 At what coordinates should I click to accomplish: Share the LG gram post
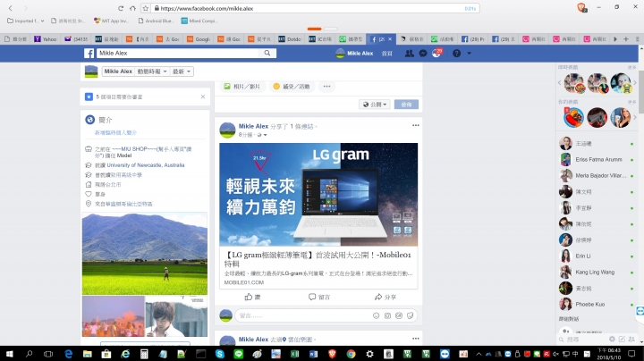tap(386, 297)
